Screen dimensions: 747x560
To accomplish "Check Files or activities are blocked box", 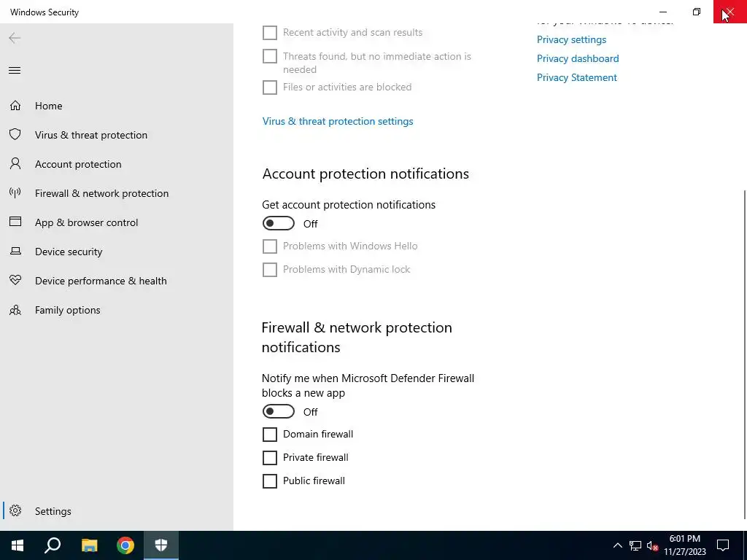I will [x=270, y=87].
